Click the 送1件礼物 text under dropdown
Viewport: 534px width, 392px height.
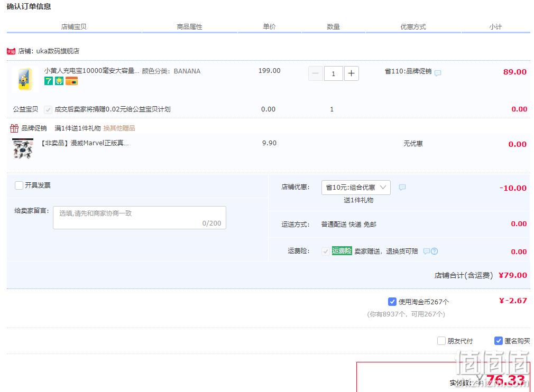coord(358,200)
